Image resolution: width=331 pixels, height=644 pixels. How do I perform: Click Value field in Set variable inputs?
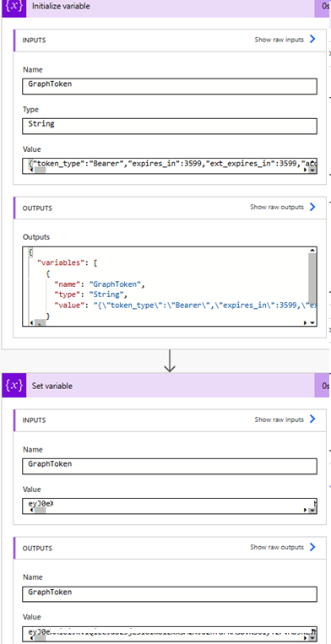170,506
